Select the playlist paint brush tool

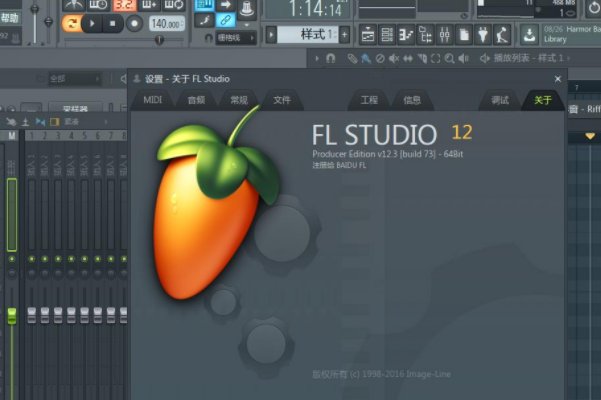click(366, 58)
